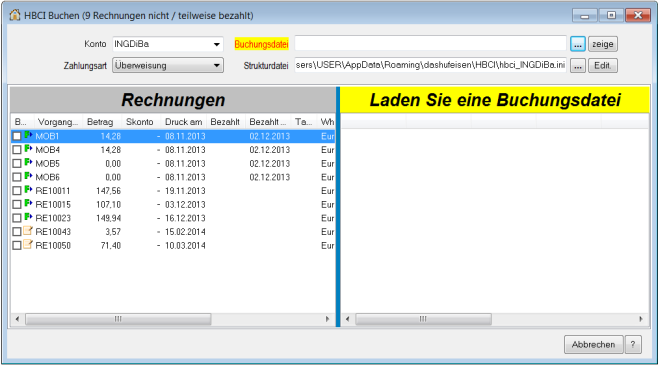658x365 pixels.
Task: Tick the checkbox for MOB6
Action: [17, 177]
